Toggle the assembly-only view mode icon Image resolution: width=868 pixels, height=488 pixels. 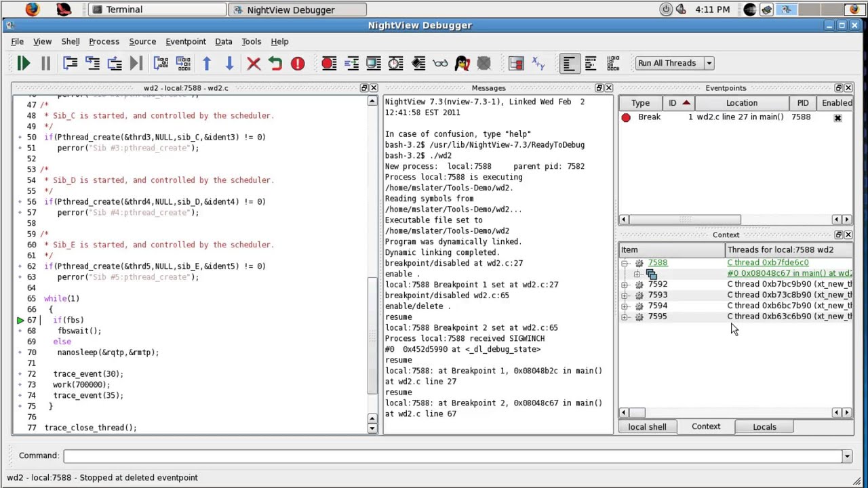613,64
